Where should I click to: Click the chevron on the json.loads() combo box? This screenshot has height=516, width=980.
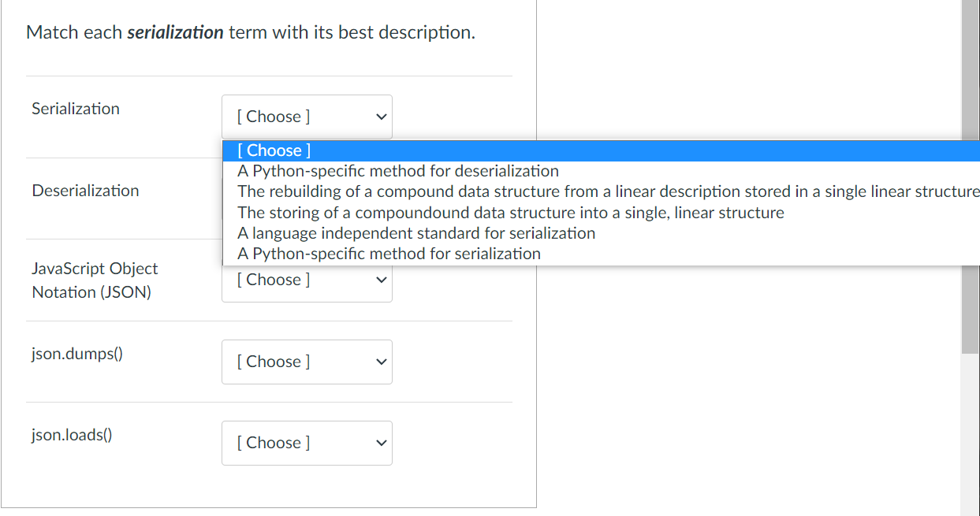pos(379,443)
